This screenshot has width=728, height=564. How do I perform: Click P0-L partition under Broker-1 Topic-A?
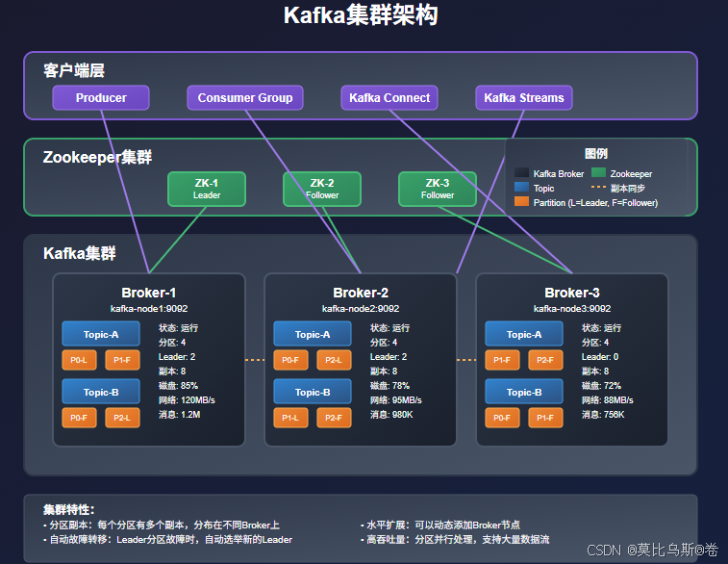pyautogui.click(x=79, y=360)
